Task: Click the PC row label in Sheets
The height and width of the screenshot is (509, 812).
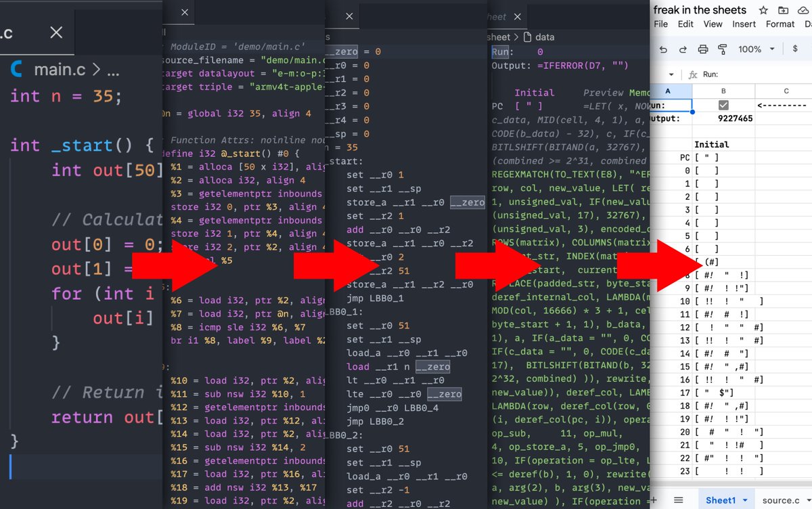Action: (x=684, y=158)
